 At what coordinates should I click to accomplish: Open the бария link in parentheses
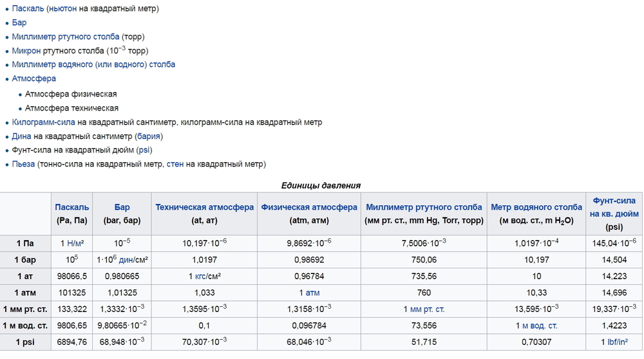149,136
